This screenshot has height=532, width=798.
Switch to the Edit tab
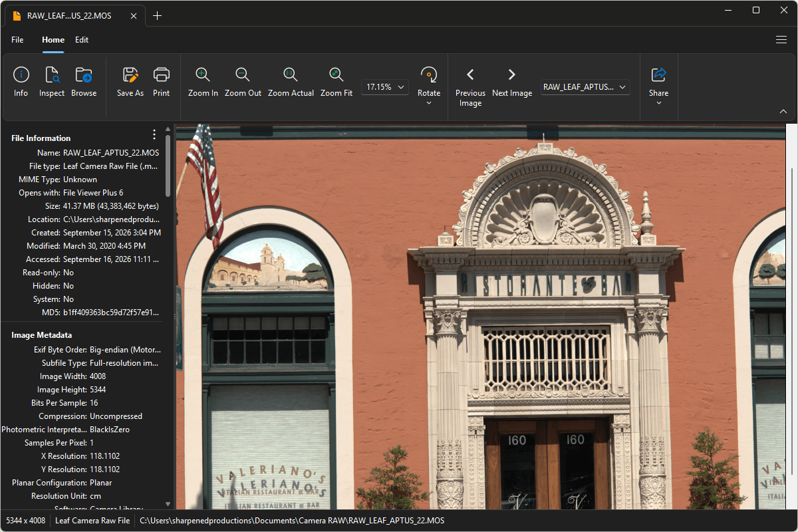click(82, 40)
